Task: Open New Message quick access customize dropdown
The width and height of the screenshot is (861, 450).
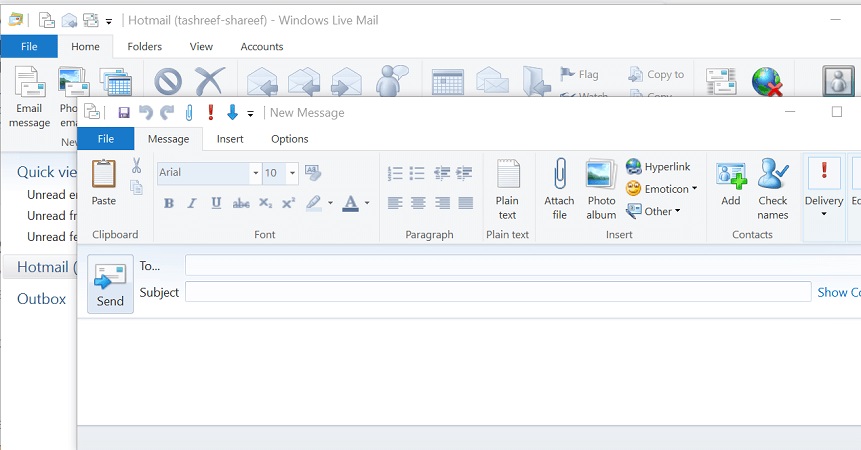Action: point(250,114)
